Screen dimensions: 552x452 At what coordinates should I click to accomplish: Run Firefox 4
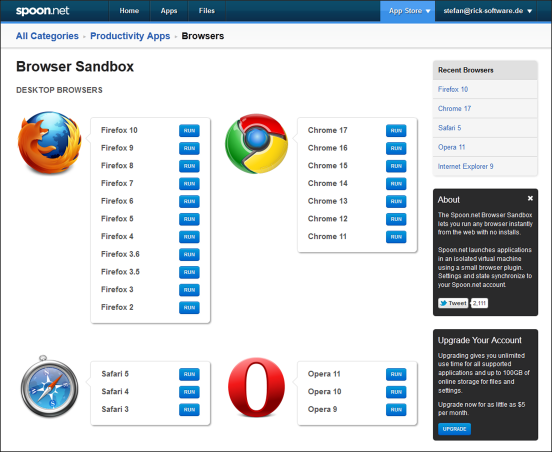coord(189,237)
